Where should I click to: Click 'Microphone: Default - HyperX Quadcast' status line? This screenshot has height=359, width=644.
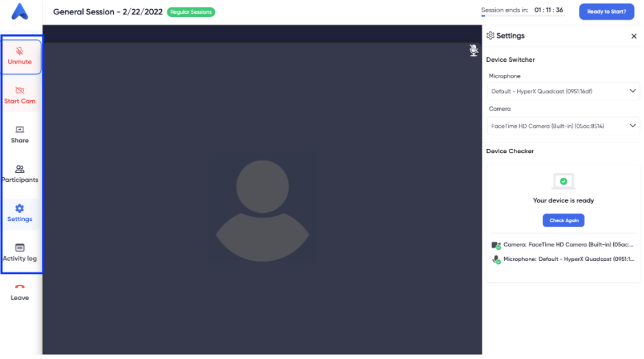(569, 259)
